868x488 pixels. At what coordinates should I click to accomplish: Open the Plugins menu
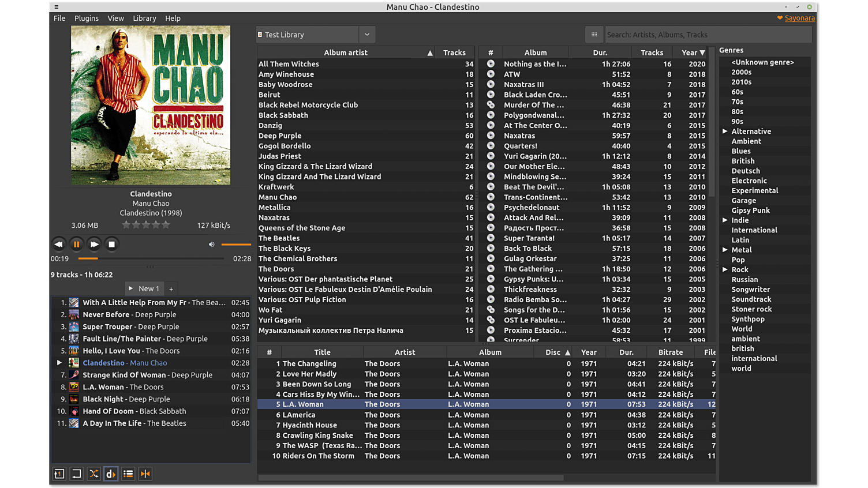click(x=87, y=18)
